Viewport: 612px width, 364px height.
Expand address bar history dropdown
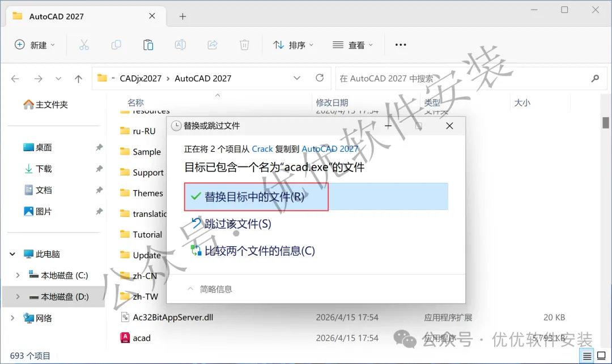[297, 78]
